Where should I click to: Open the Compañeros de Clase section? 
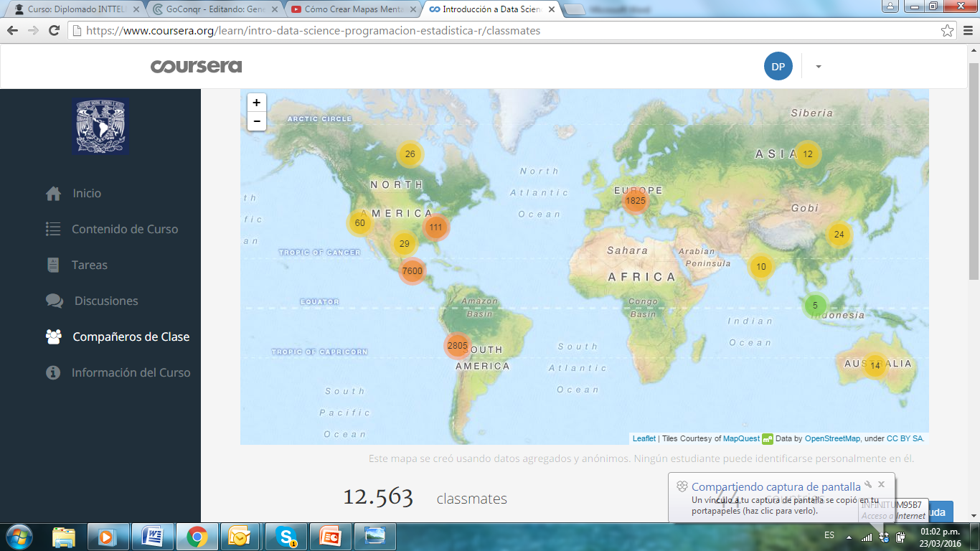click(x=131, y=337)
